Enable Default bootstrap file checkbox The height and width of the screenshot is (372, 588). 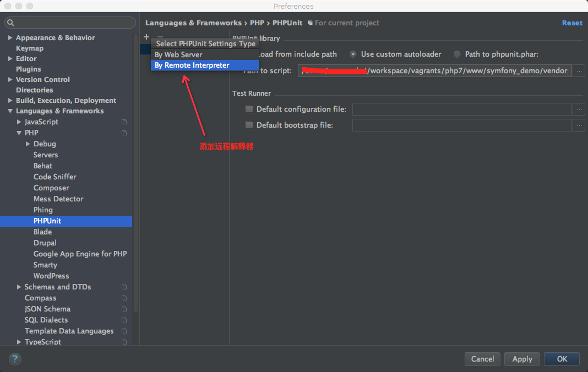click(x=249, y=125)
